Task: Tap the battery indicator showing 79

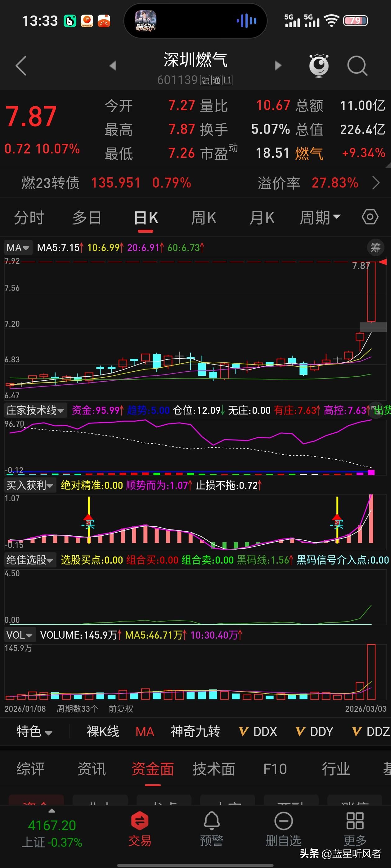Action: (x=356, y=21)
